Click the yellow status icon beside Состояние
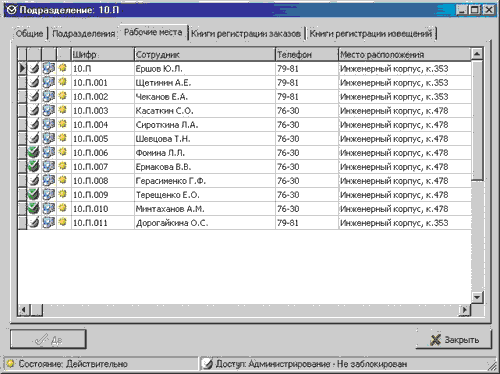The width and height of the screenshot is (500, 374). pyautogui.click(x=11, y=363)
